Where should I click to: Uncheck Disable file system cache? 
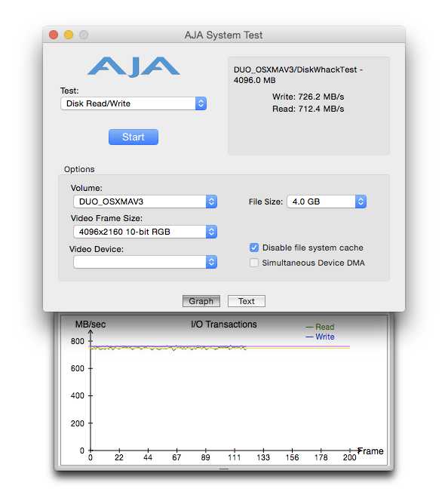tap(254, 248)
